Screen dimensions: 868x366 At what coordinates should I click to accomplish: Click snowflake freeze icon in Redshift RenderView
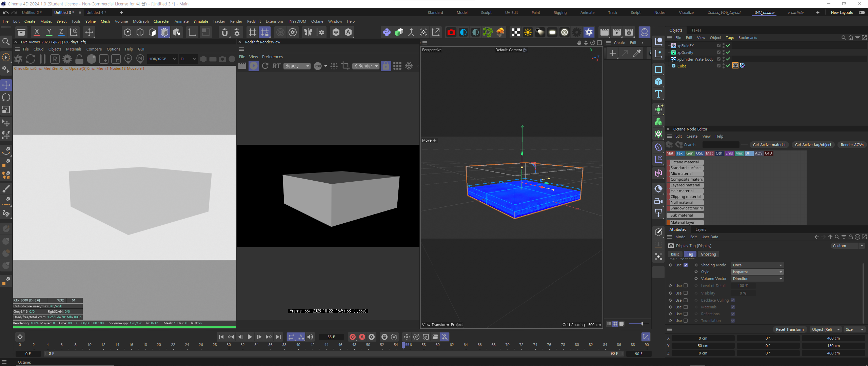point(409,66)
